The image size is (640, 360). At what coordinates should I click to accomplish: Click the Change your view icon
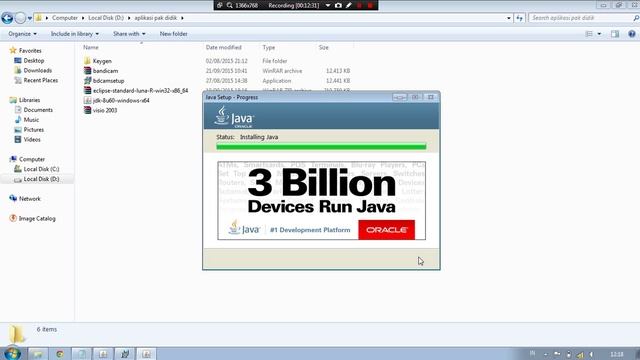(x=589, y=34)
